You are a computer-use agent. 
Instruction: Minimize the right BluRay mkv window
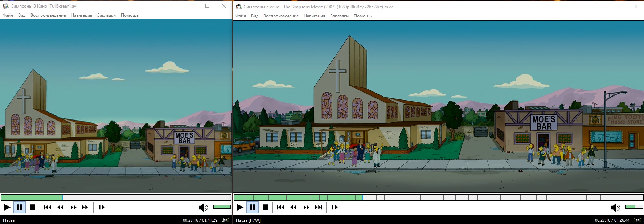(603, 7)
